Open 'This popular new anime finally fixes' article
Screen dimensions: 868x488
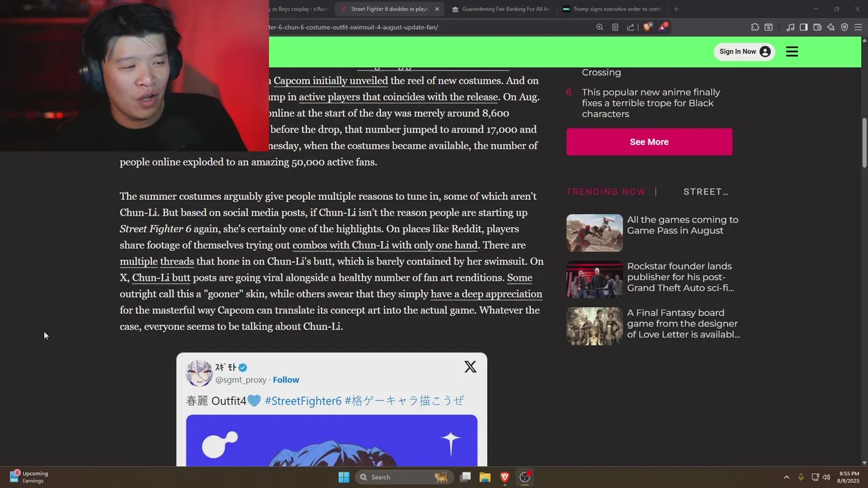point(650,103)
